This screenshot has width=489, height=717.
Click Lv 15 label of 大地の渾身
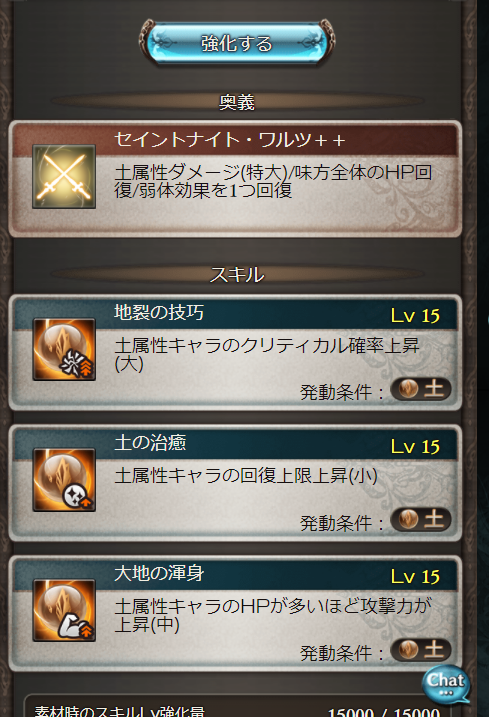click(x=415, y=577)
